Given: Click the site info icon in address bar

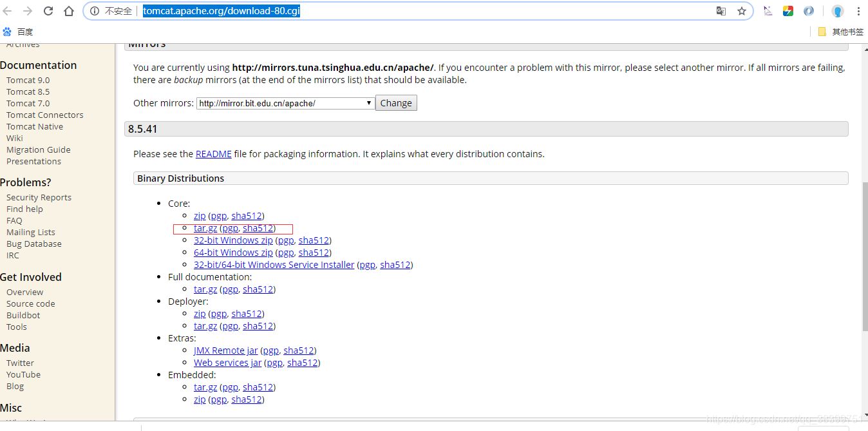Looking at the screenshot, I should pos(95,11).
